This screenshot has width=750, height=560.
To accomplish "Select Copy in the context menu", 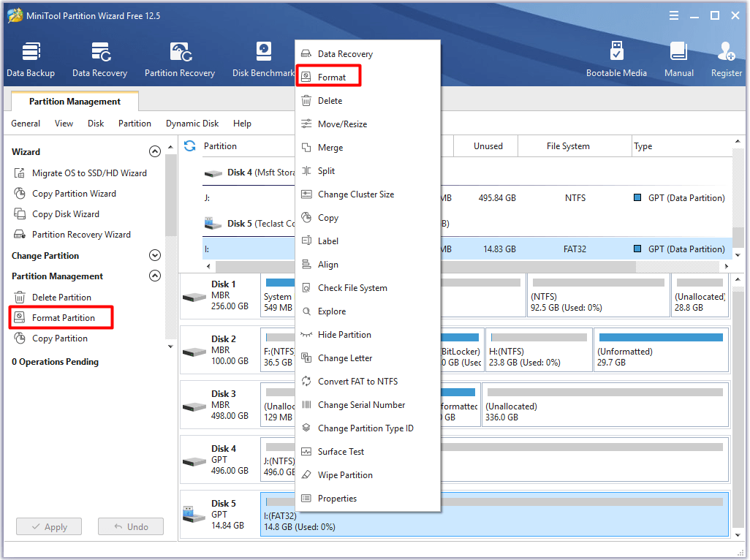I will pos(368,218).
